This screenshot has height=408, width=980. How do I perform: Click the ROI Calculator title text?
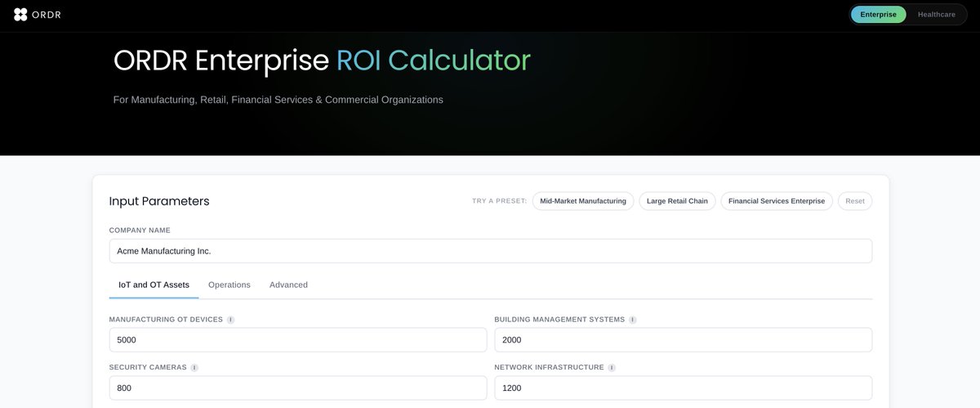click(x=434, y=61)
